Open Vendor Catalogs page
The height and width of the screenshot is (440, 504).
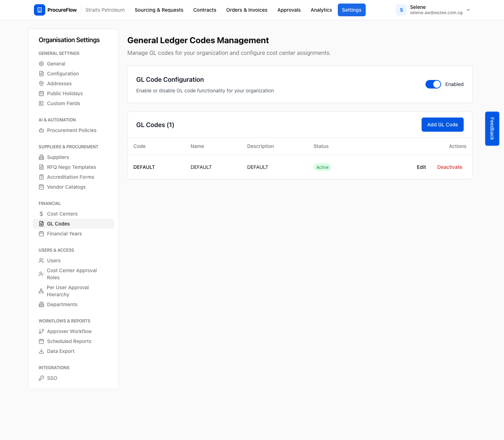click(x=74, y=187)
